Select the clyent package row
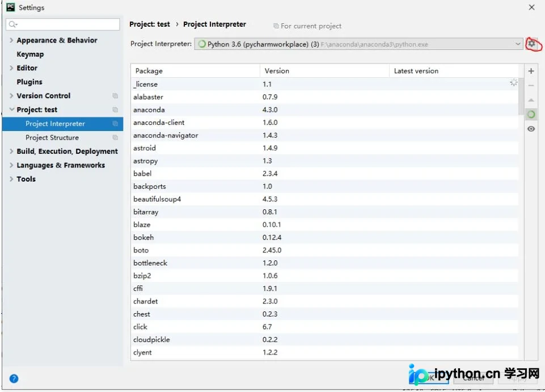Viewport: 545px width, 392px height. click(x=324, y=352)
